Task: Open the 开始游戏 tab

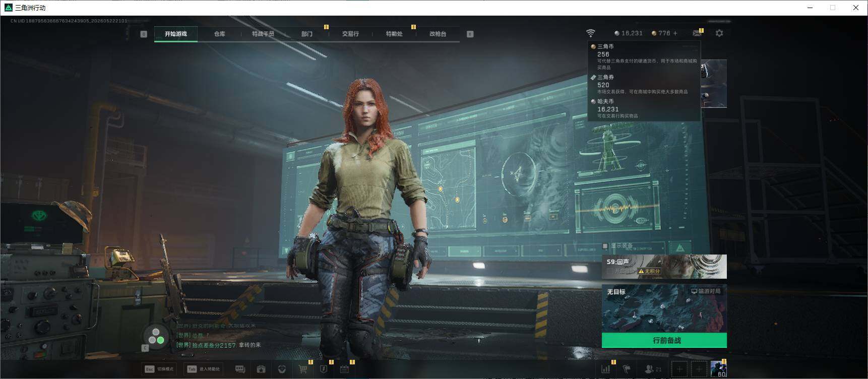Action: 176,34
